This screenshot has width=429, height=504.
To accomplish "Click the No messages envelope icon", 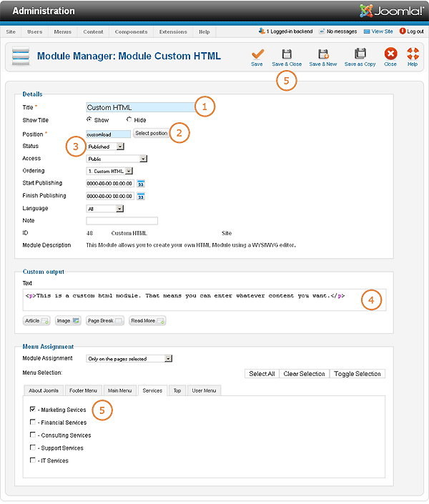I will click(x=322, y=31).
